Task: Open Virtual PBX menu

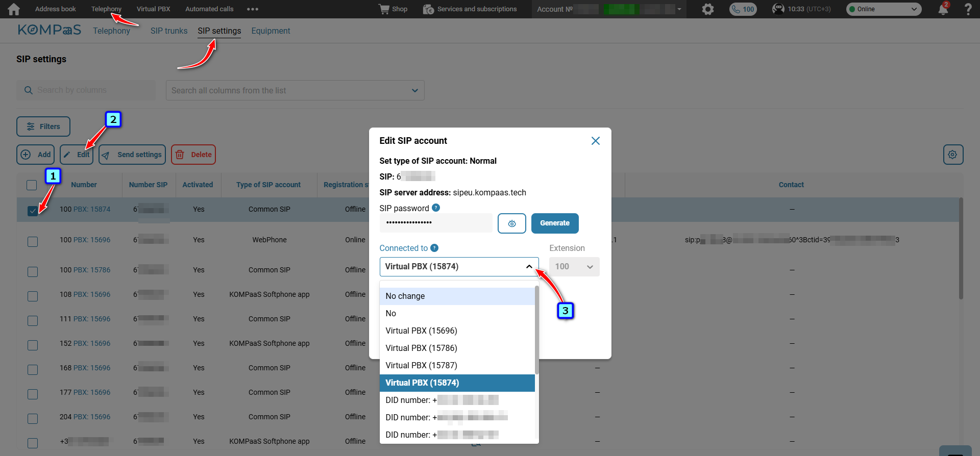Action: click(x=153, y=9)
